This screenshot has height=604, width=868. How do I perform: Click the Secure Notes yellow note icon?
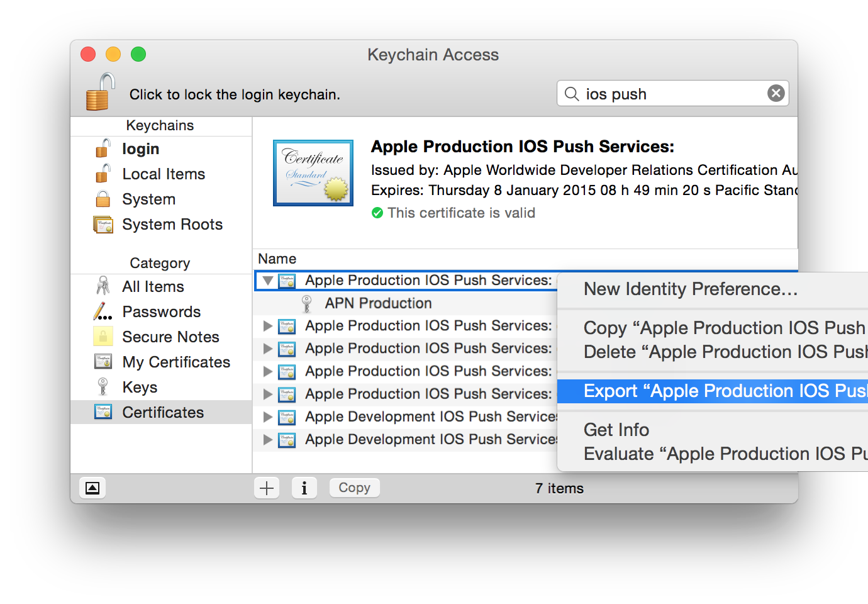pyautogui.click(x=103, y=337)
